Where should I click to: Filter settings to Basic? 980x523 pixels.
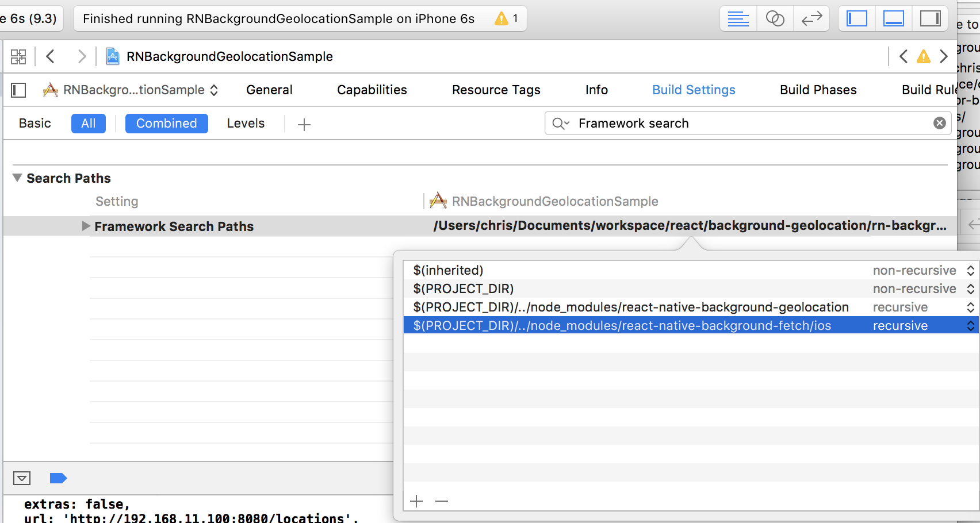(x=35, y=124)
